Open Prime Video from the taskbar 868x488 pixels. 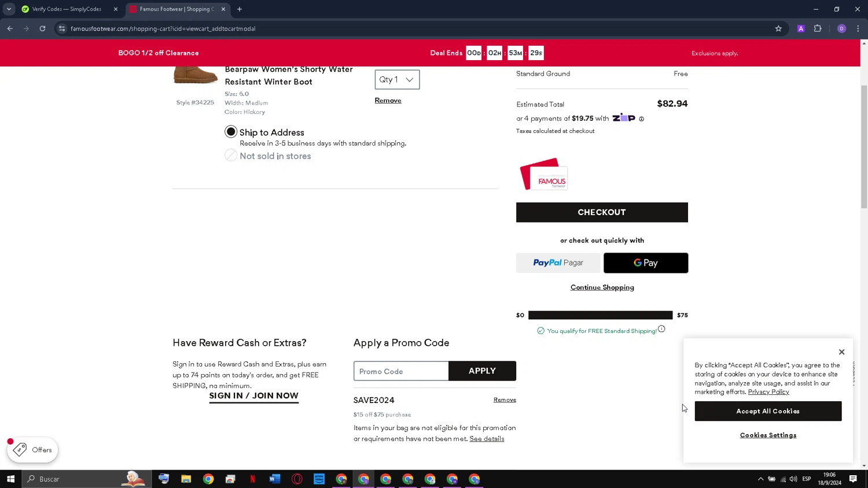(x=319, y=479)
